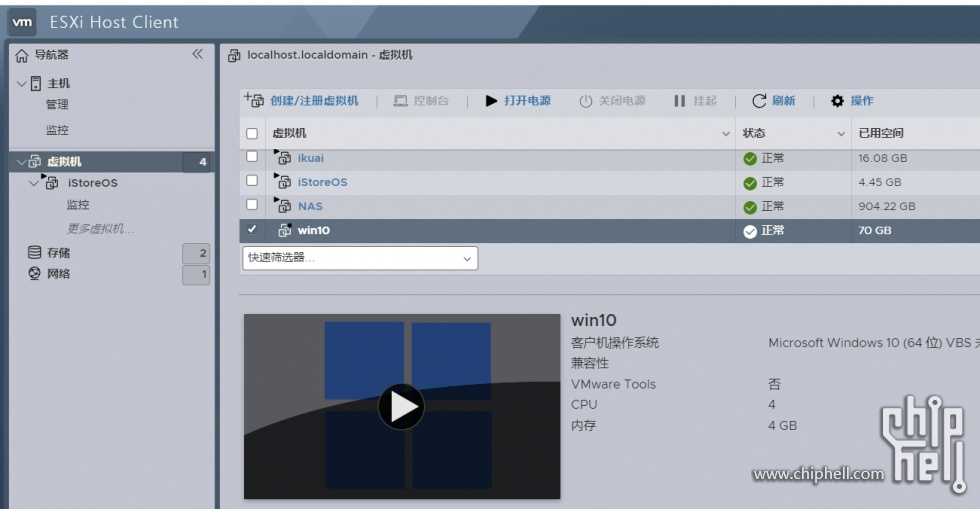Click the 4.45 GB used space cell

879,183
